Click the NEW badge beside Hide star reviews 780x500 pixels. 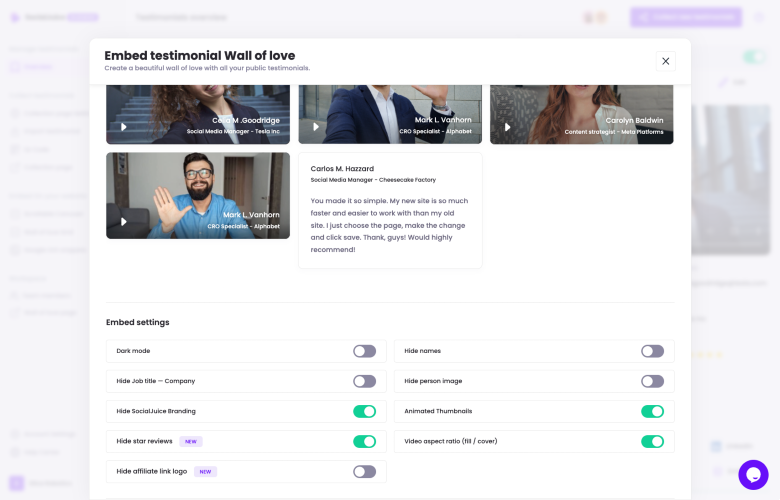click(191, 441)
